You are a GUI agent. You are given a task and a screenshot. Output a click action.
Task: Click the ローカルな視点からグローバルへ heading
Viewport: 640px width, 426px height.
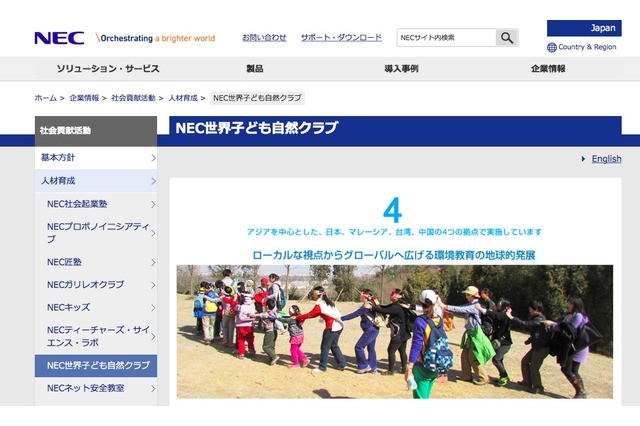(x=394, y=255)
